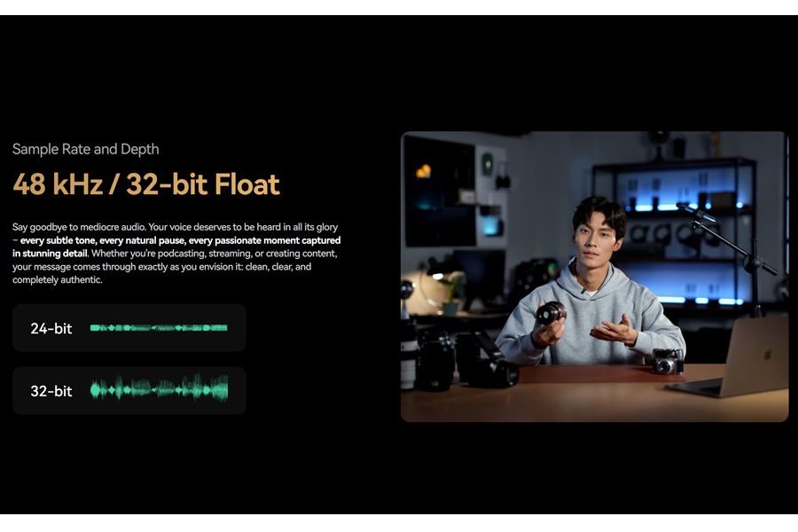This screenshot has width=798, height=532.
Task: Click the "48 kHz / 32-bit Float" title
Action: (146, 184)
